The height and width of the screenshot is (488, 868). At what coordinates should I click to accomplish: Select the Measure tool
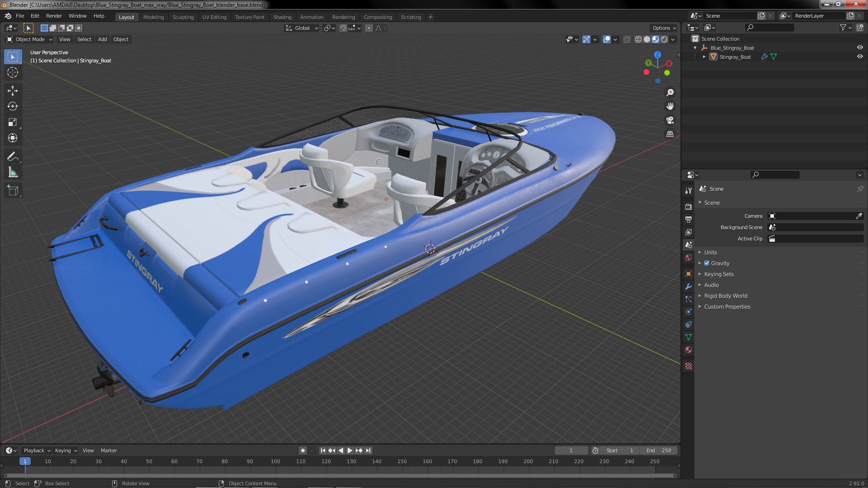click(x=13, y=173)
